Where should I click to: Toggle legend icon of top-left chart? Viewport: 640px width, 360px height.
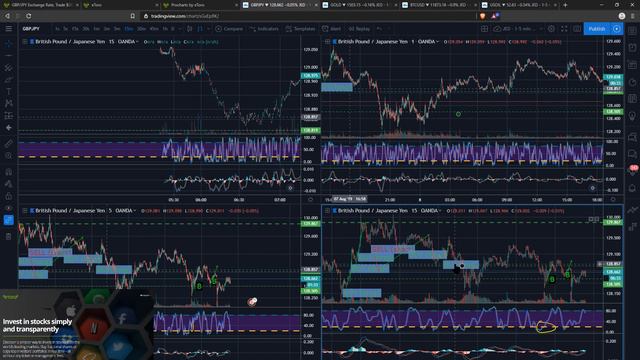(x=25, y=42)
